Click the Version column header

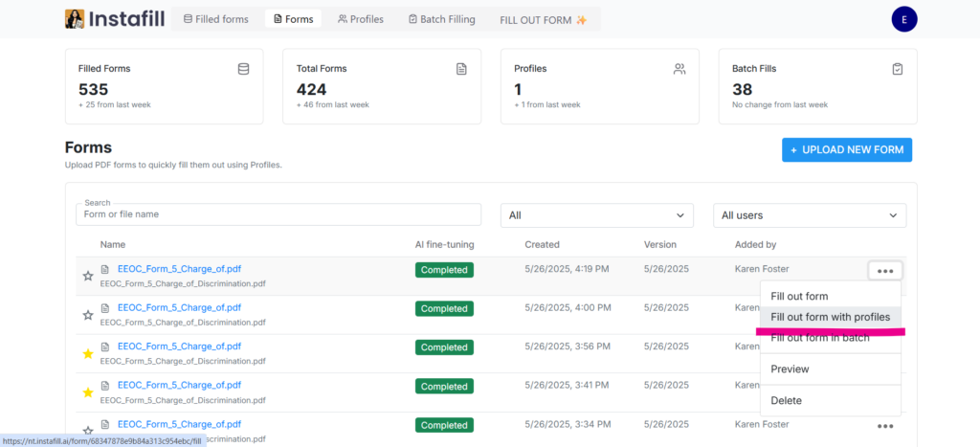[x=660, y=244]
